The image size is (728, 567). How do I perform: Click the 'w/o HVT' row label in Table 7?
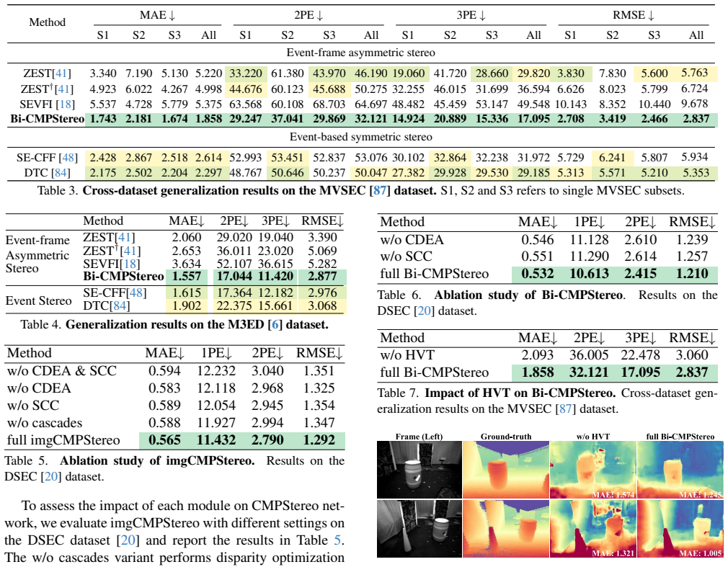(x=407, y=355)
